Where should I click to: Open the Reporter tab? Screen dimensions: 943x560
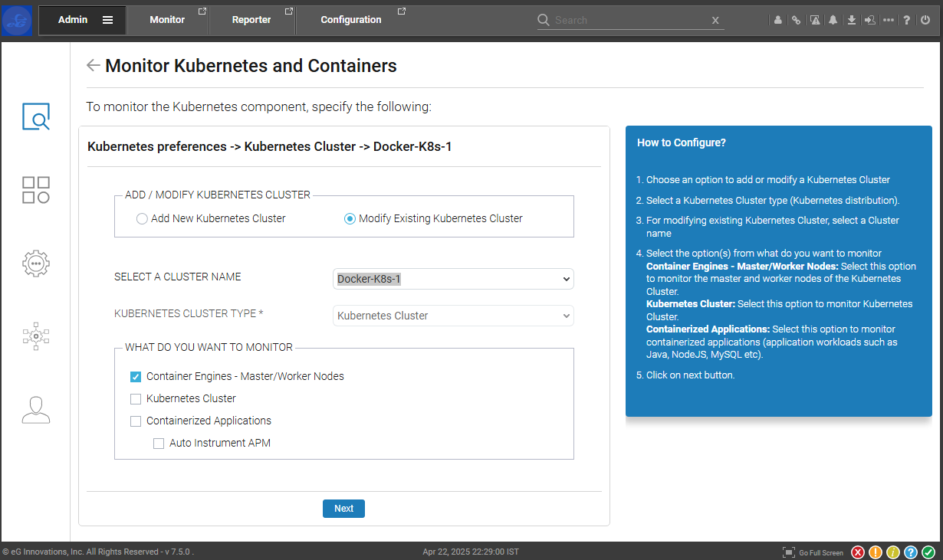251,20
